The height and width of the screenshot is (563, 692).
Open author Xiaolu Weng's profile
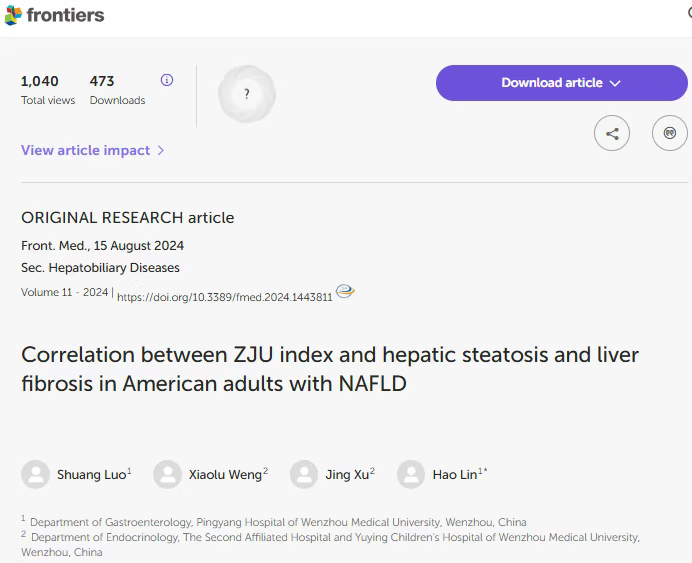pos(227,474)
